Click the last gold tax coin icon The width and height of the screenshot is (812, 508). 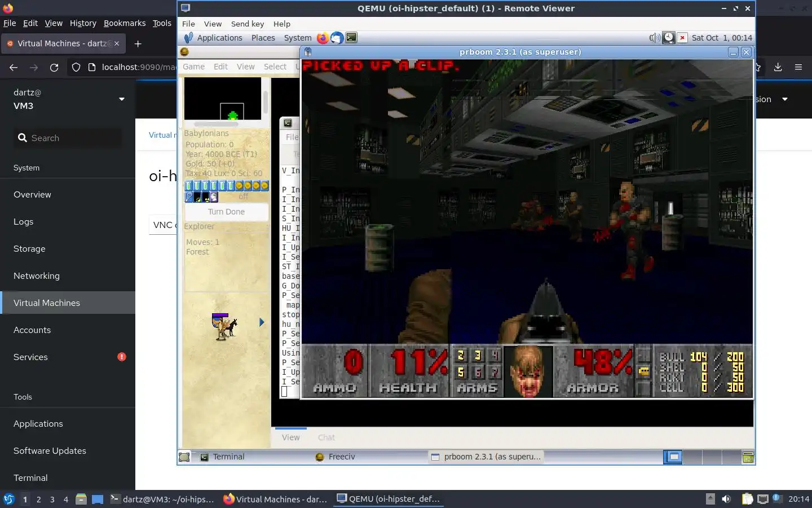264,186
